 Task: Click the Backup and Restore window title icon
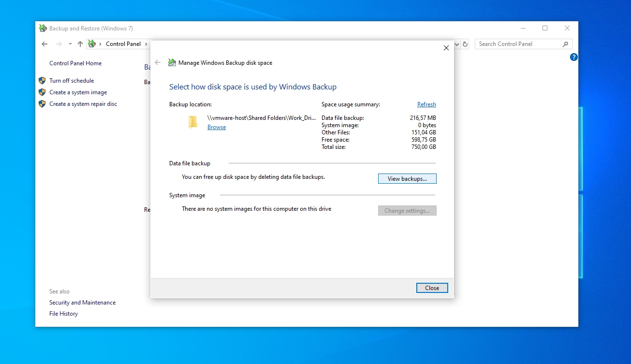pos(43,29)
